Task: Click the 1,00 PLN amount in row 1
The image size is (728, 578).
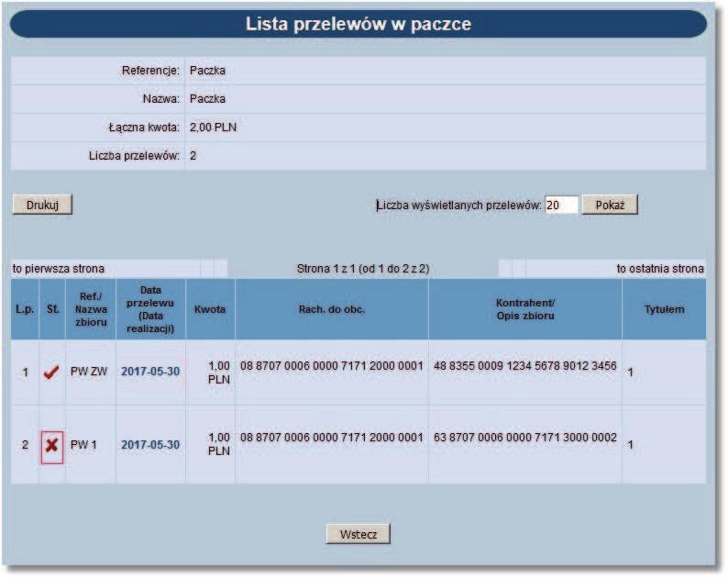Action: [x=219, y=372]
